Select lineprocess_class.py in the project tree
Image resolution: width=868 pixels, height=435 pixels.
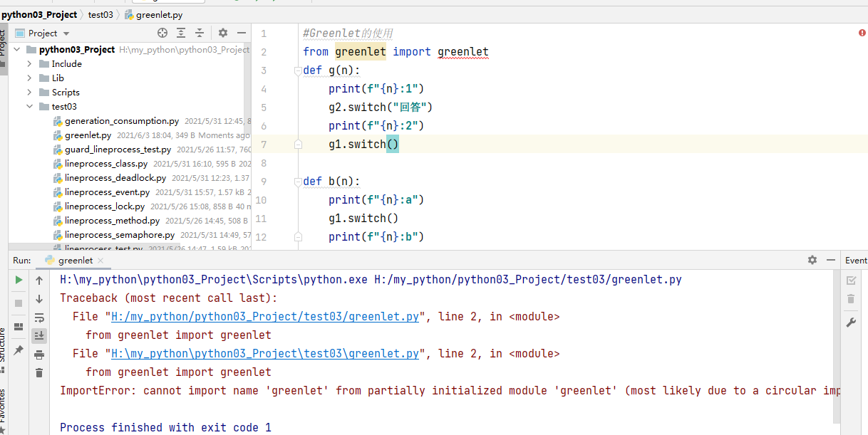click(106, 164)
